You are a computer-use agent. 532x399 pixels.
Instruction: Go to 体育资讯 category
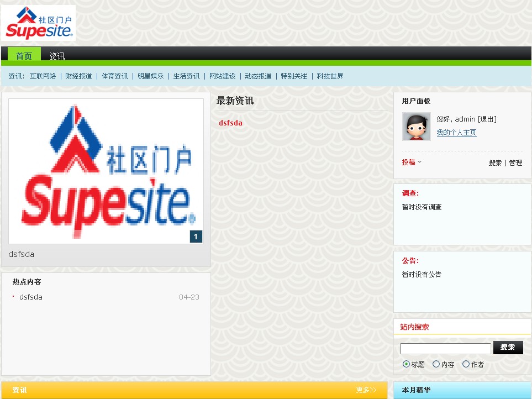115,76
